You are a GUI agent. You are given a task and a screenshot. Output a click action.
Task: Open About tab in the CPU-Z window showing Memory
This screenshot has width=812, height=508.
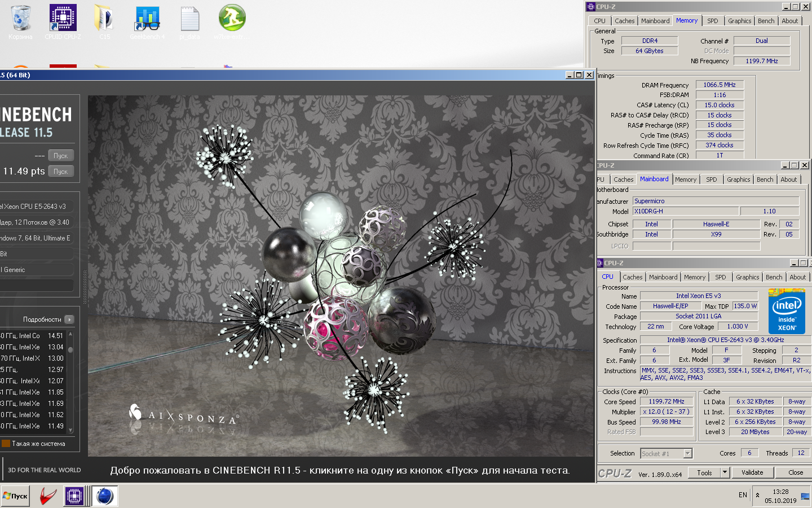(x=790, y=21)
